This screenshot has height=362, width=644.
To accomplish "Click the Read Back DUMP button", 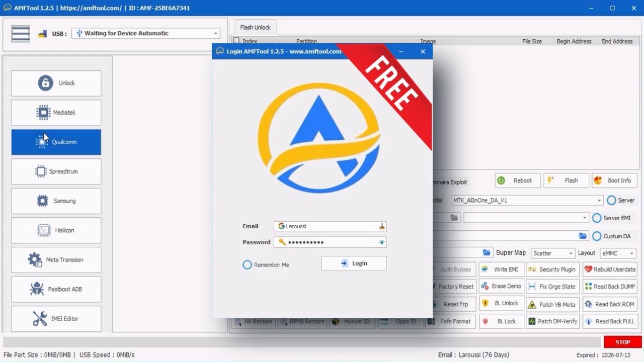I will coord(609,286).
